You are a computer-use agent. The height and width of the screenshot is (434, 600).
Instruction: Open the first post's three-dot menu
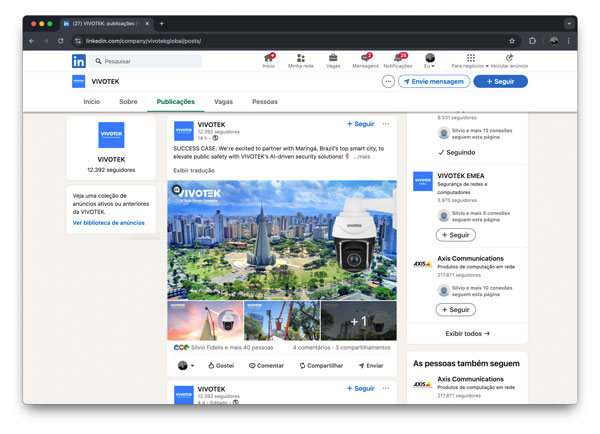coord(386,124)
